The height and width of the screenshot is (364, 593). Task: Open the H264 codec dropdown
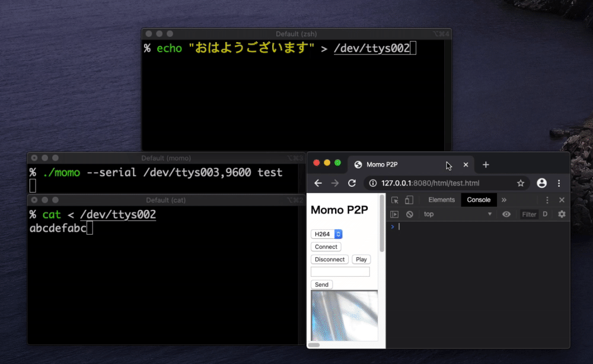[327, 234]
